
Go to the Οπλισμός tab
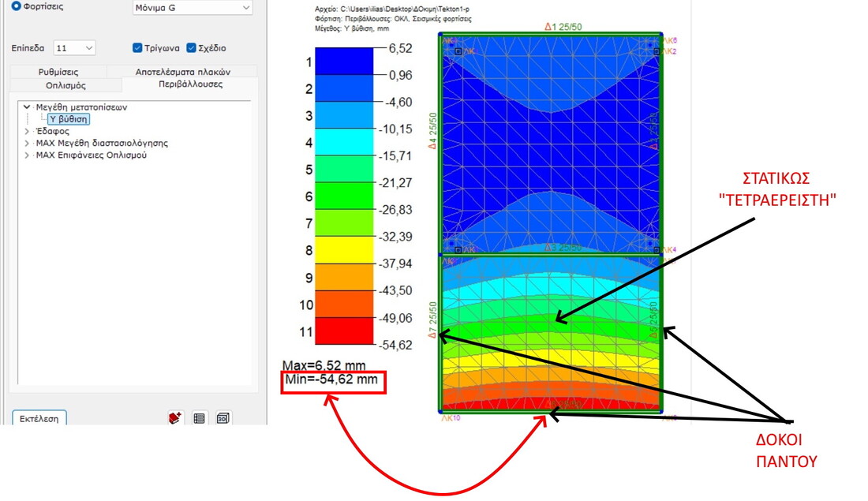65,84
